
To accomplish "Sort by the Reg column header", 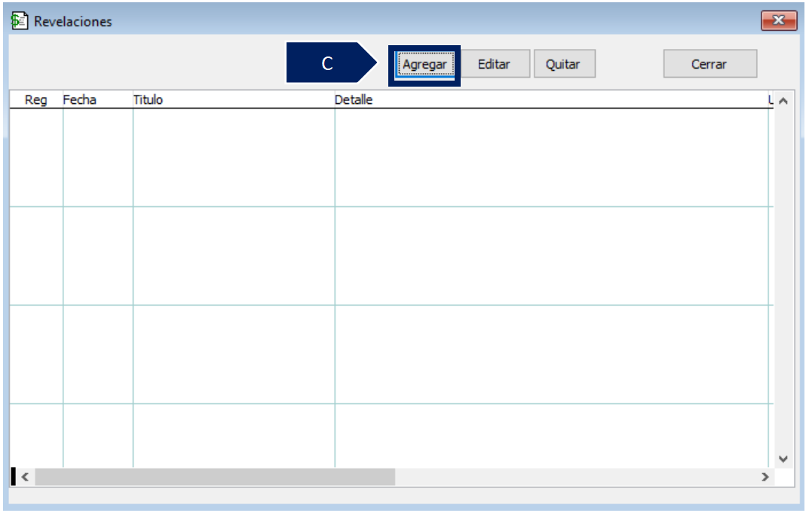I will click(36, 99).
